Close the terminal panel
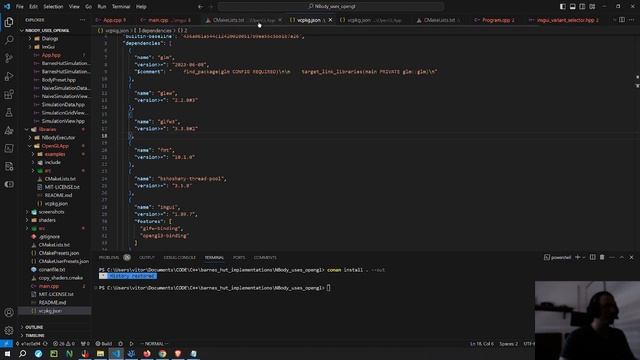Screen dimensions: 640x360 tap(631, 257)
